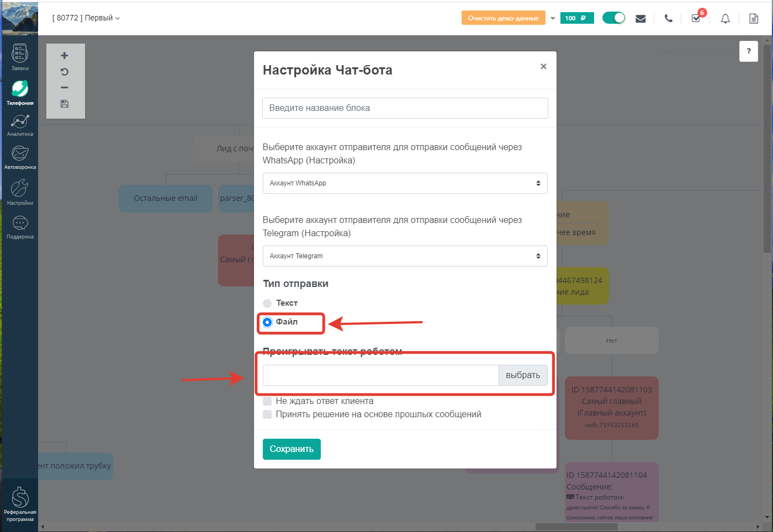Screen dimensions: 773x532
Task: Open the Аккаунт WhatsApp dropdown
Action: pyautogui.click(x=405, y=183)
